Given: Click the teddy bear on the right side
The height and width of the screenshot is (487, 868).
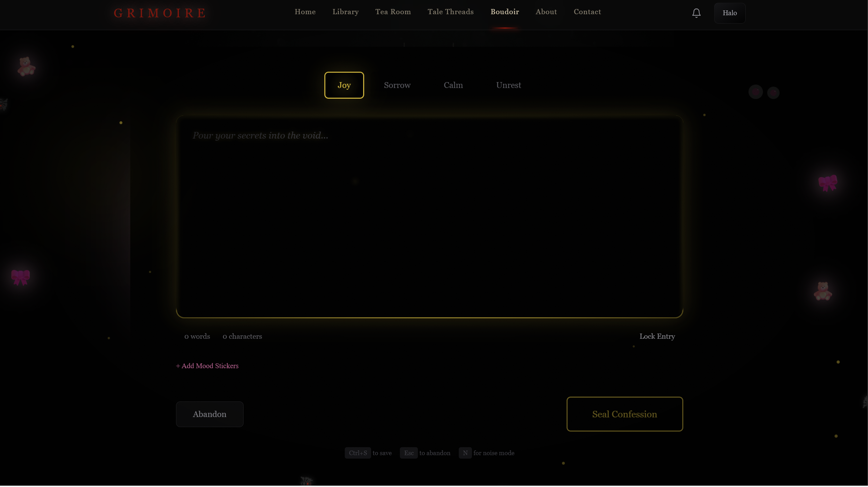Looking at the screenshot, I should click(823, 291).
